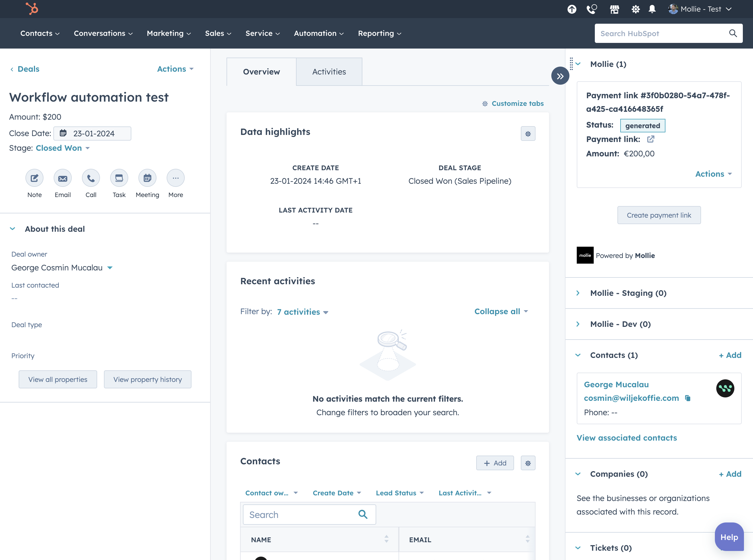
Task: Switch to the Activities tab
Action: [329, 71]
